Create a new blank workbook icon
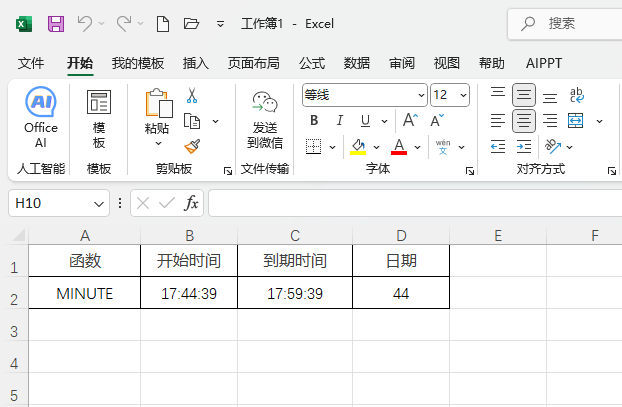This screenshot has height=407, width=622. click(x=163, y=24)
